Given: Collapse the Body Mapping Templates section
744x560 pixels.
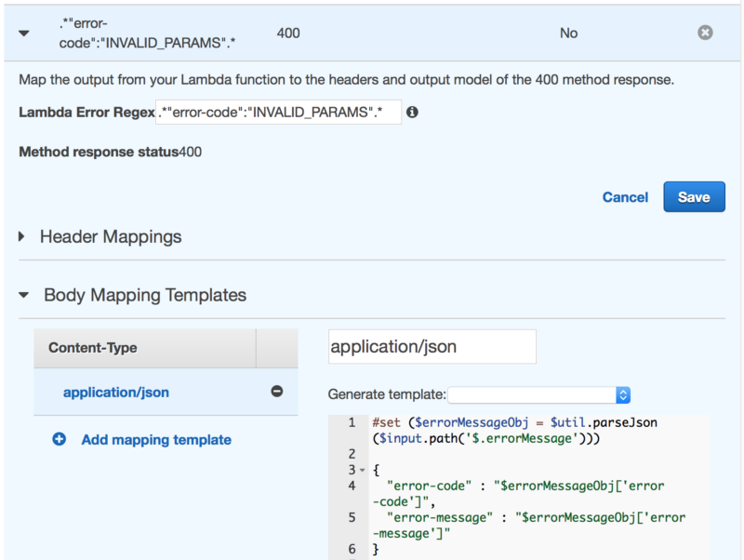Looking at the screenshot, I should 24,295.
